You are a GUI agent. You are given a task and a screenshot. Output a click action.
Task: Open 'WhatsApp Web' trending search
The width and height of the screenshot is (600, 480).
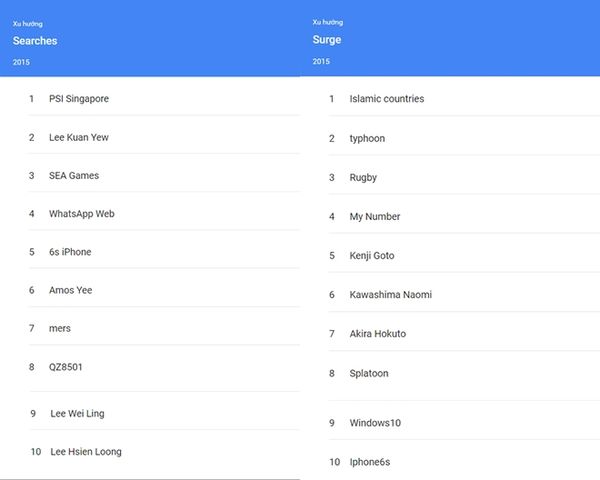[x=82, y=214]
